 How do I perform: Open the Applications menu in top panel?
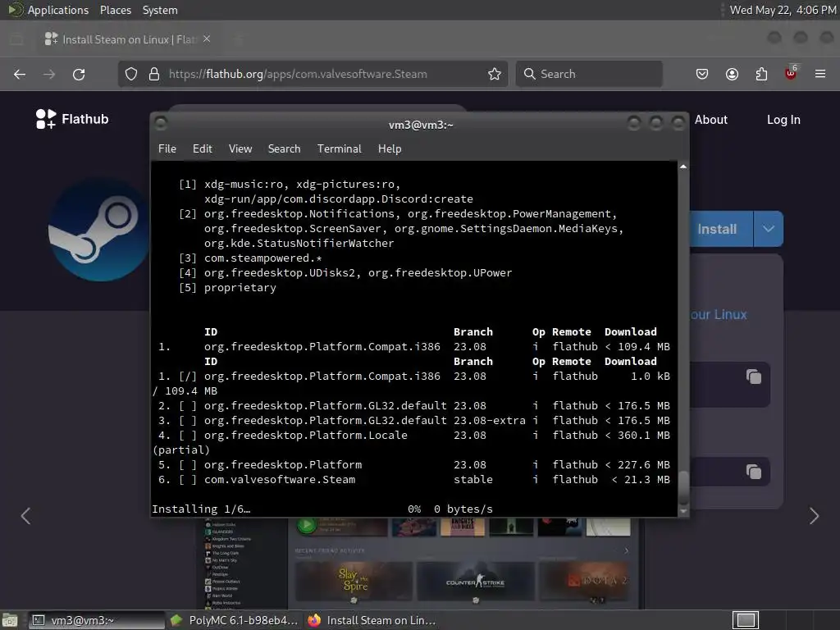pos(48,10)
